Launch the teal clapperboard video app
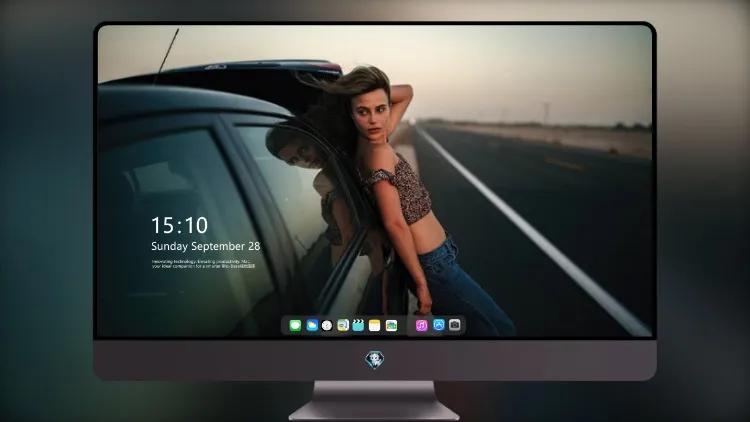This screenshot has height=422, width=750. pos(358,325)
